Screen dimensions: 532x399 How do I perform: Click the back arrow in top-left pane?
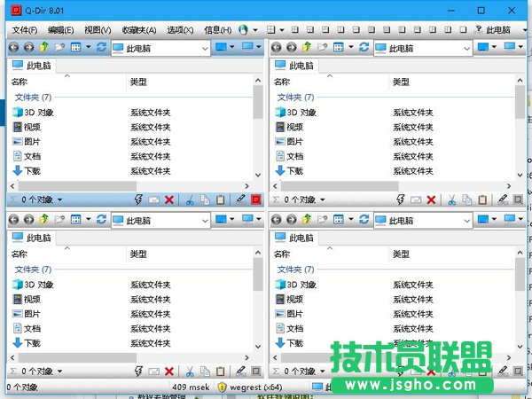click(14, 47)
